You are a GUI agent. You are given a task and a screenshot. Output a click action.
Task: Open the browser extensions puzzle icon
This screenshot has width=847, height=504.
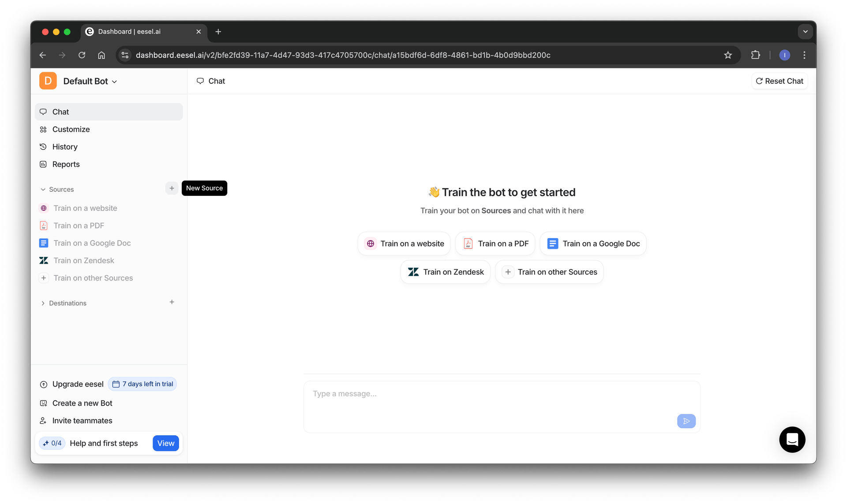point(756,55)
